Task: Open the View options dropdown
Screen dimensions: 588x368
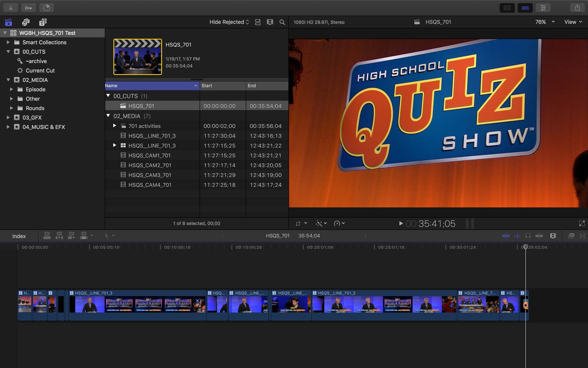Action: pyautogui.click(x=573, y=22)
